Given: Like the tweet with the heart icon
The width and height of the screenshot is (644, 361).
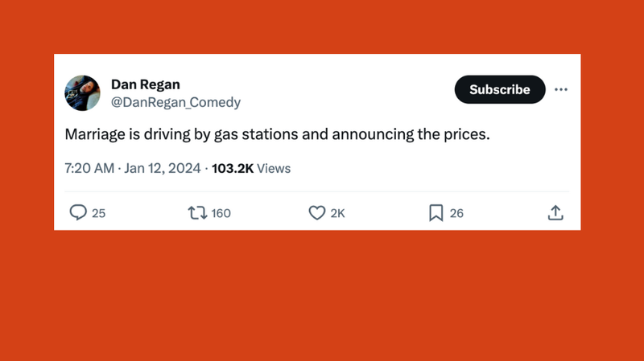Looking at the screenshot, I should click(x=316, y=212).
